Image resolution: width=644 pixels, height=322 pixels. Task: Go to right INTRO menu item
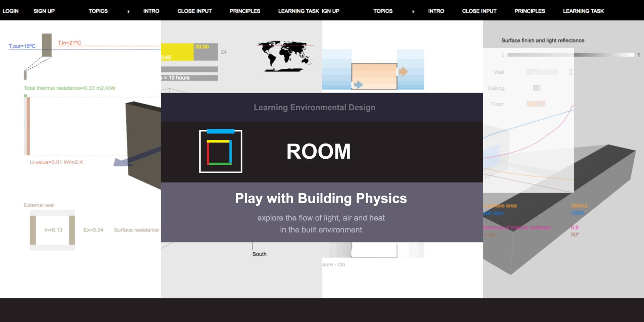click(436, 11)
